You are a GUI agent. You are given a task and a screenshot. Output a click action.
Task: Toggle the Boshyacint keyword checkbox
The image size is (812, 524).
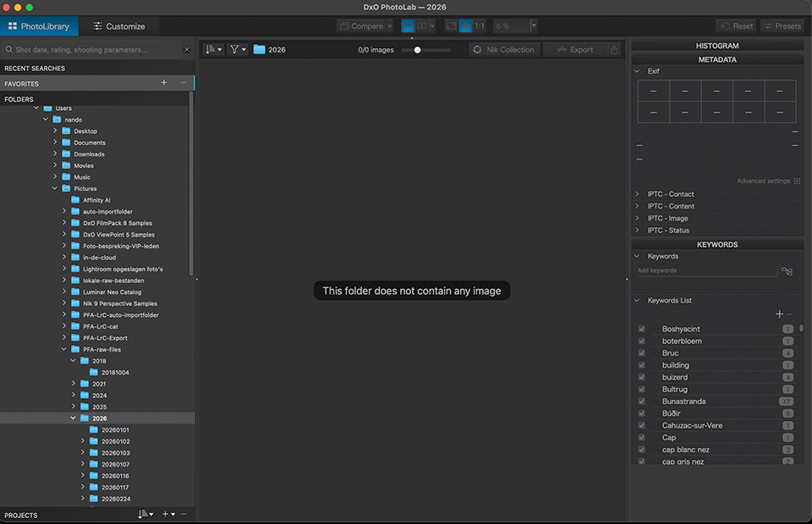coord(642,329)
